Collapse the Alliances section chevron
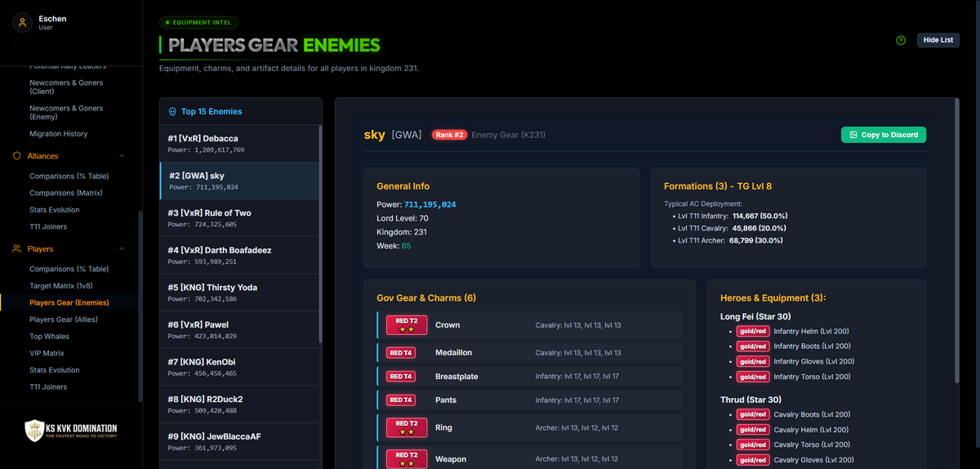980x469 pixels. pyautogui.click(x=122, y=156)
